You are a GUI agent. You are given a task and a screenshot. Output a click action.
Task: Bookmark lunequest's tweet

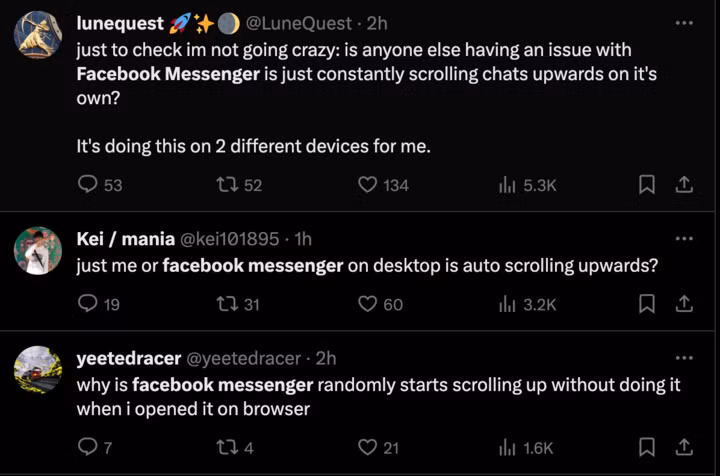tap(647, 184)
